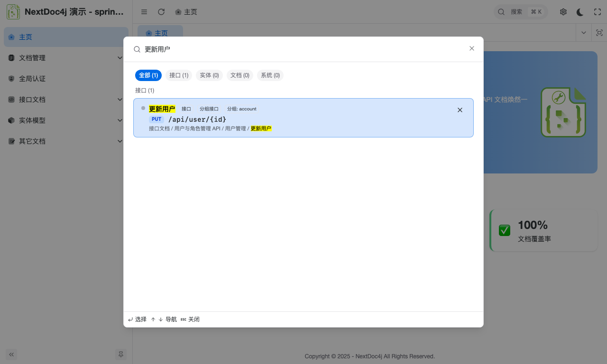
Task: Click the refresh icon in top bar
Action: 161,12
